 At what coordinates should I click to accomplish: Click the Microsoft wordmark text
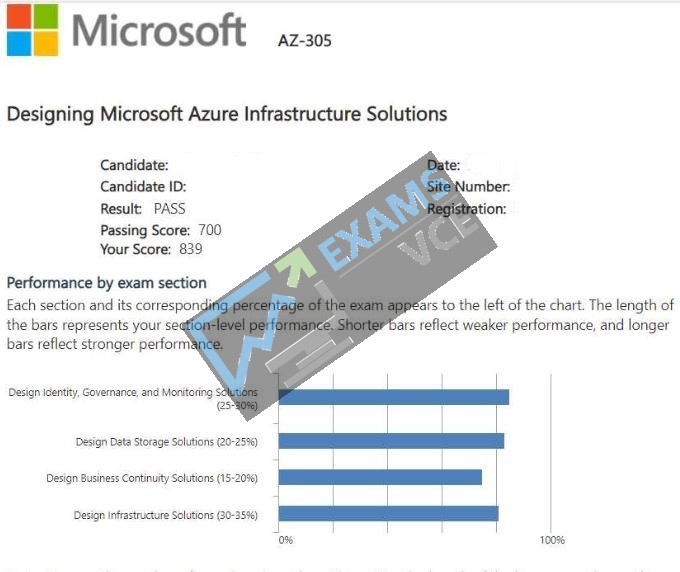(x=159, y=30)
